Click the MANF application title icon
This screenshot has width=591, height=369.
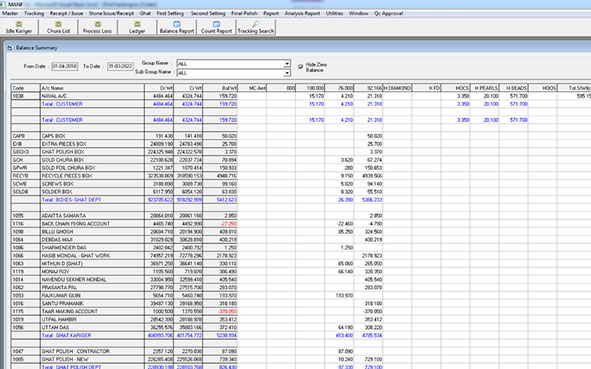[3, 4]
